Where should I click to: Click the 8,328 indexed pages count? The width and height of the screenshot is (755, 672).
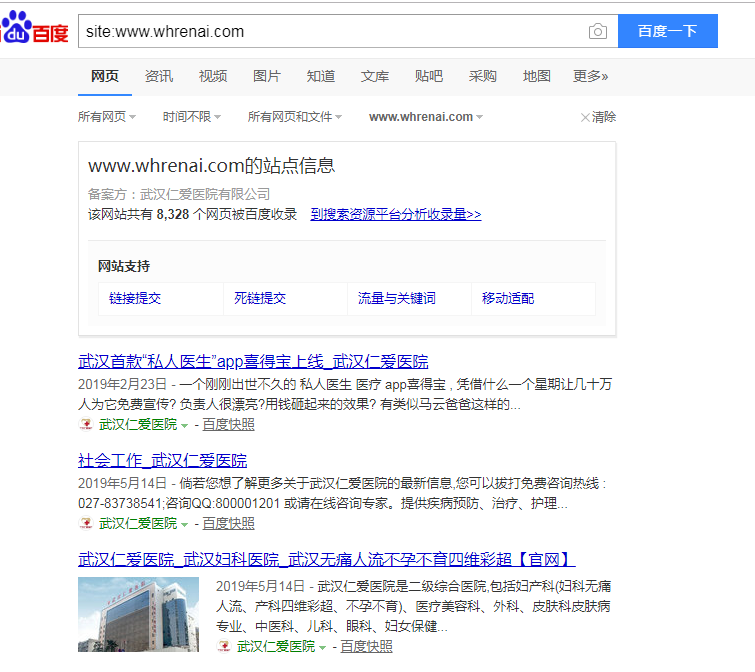[x=173, y=214]
